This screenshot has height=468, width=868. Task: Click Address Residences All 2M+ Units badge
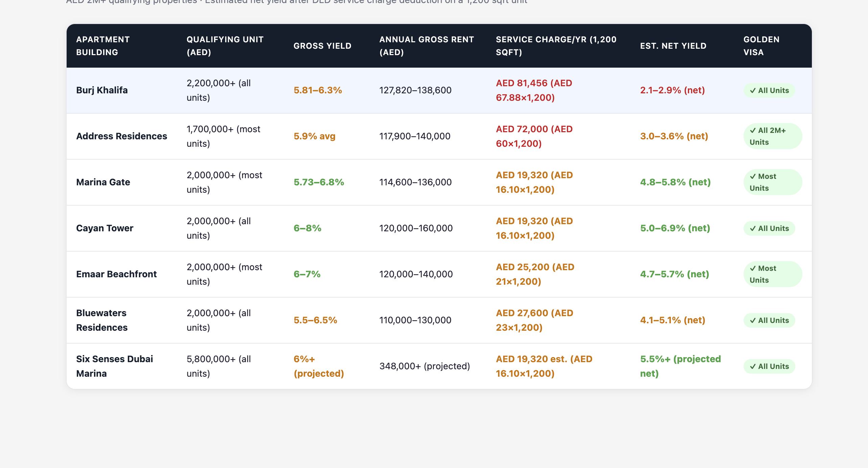[x=772, y=136]
